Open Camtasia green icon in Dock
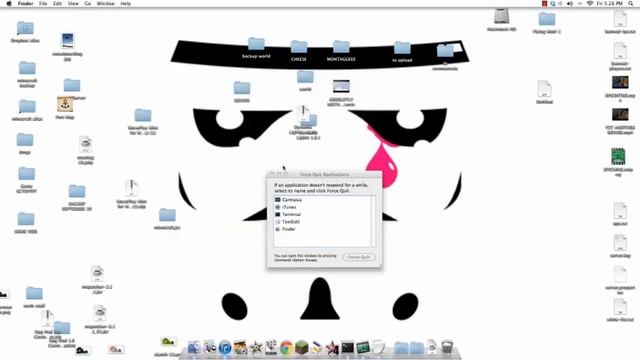The height and width of the screenshot is (360, 640). click(362, 348)
